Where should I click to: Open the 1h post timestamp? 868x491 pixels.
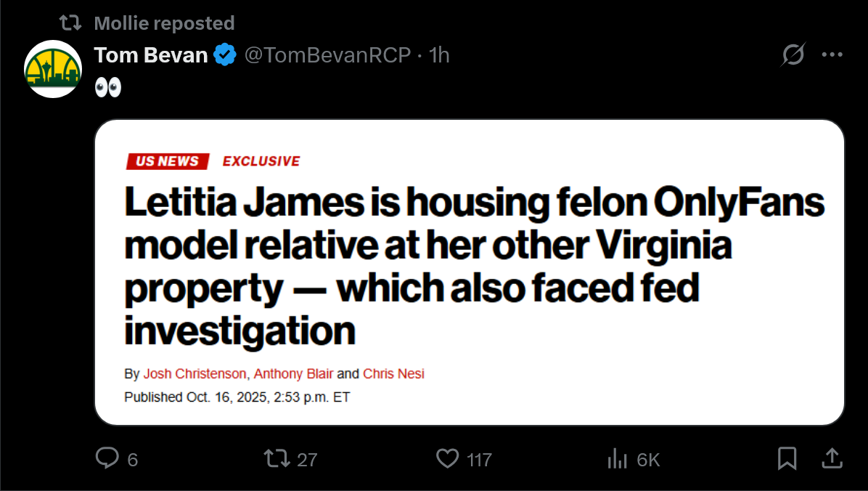coord(439,55)
